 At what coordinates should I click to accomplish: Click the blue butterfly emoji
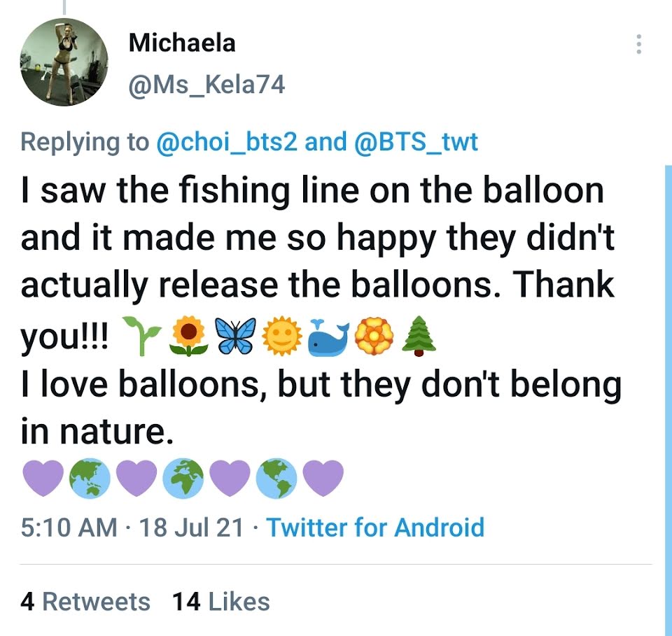click(x=235, y=337)
